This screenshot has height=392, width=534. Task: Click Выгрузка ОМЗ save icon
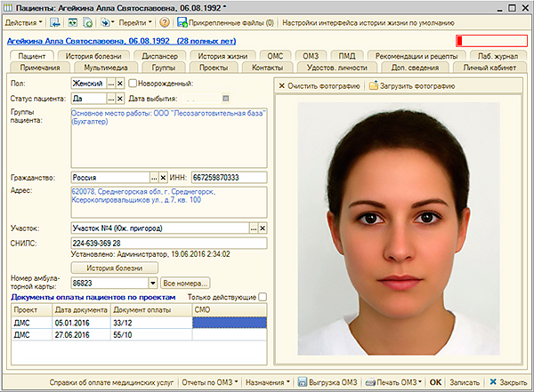(x=302, y=382)
